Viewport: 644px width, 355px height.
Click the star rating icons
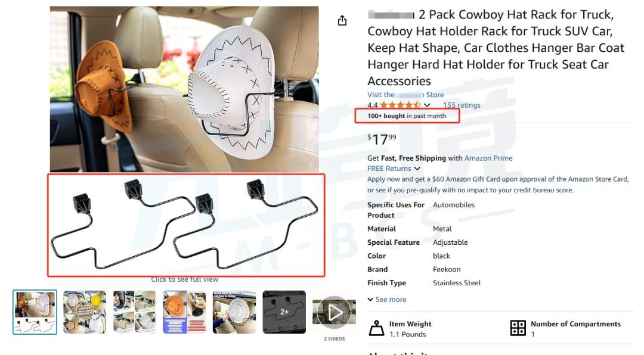401,105
